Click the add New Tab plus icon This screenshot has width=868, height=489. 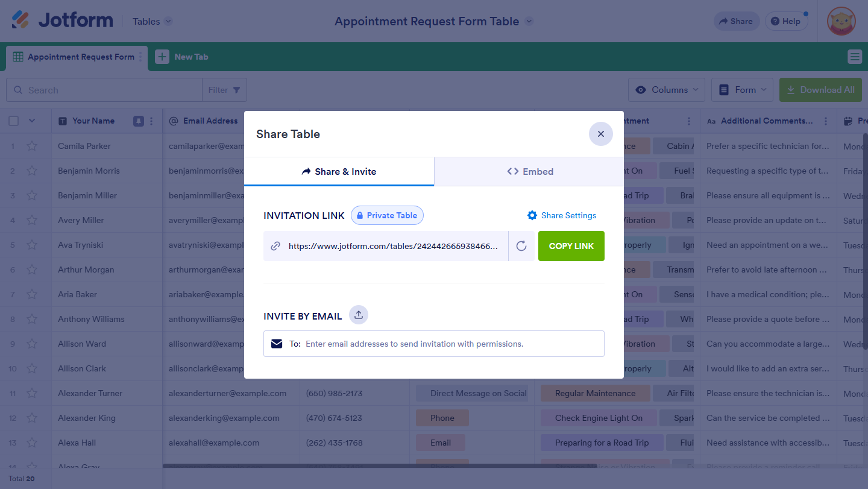pos(162,57)
